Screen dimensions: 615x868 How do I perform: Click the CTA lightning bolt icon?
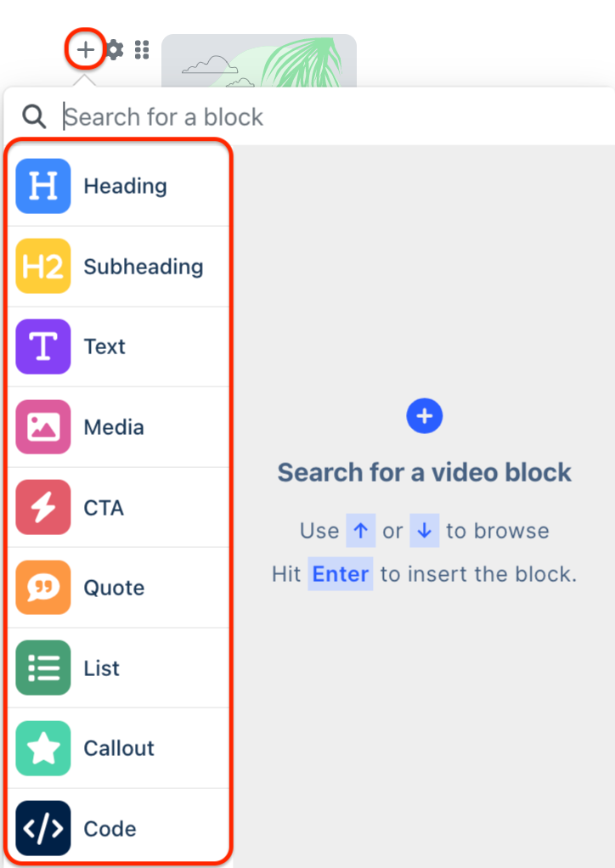click(42, 507)
